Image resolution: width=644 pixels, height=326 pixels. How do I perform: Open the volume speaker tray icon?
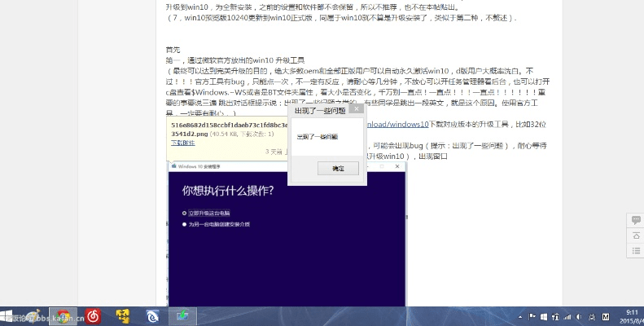(x=579, y=317)
